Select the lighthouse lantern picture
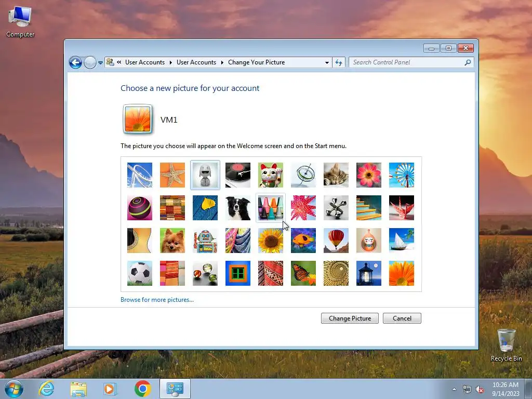Screen dimensions: 532x399 point(369,273)
